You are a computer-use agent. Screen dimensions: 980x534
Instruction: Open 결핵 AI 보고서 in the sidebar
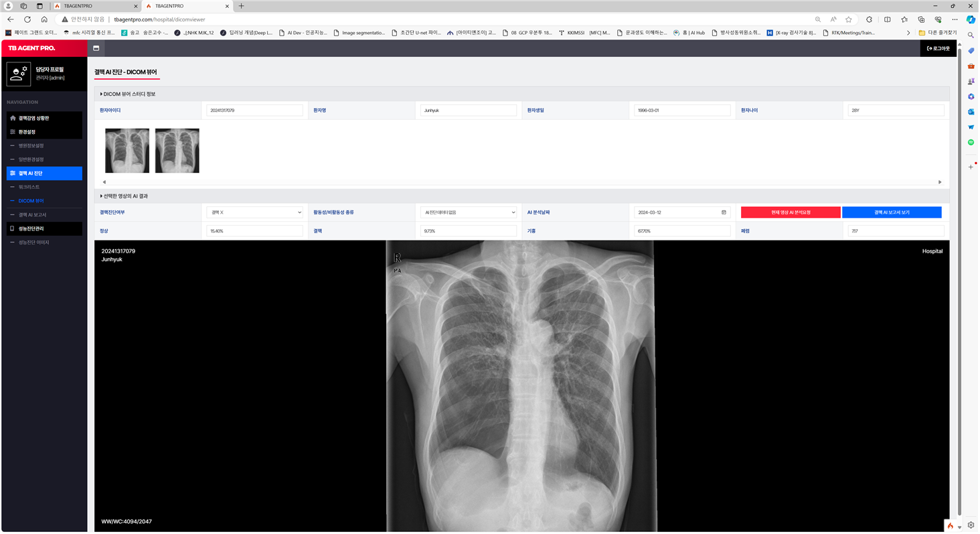coord(32,215)
